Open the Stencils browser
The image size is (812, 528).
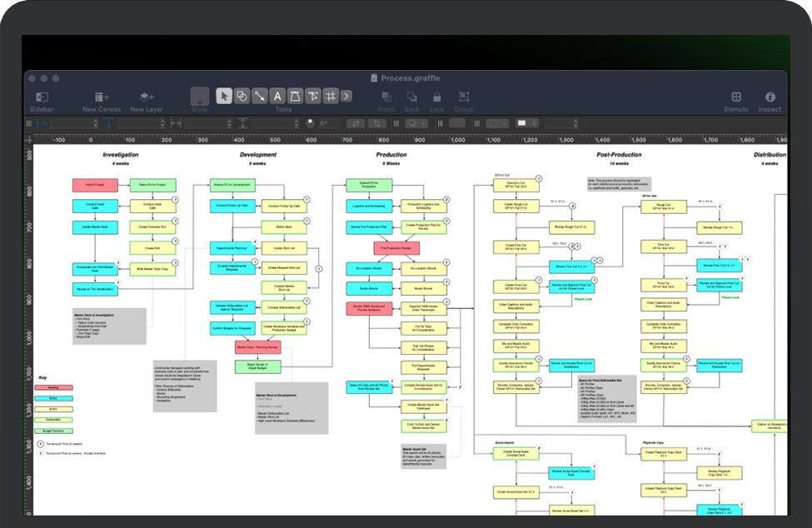click(735, 97)
